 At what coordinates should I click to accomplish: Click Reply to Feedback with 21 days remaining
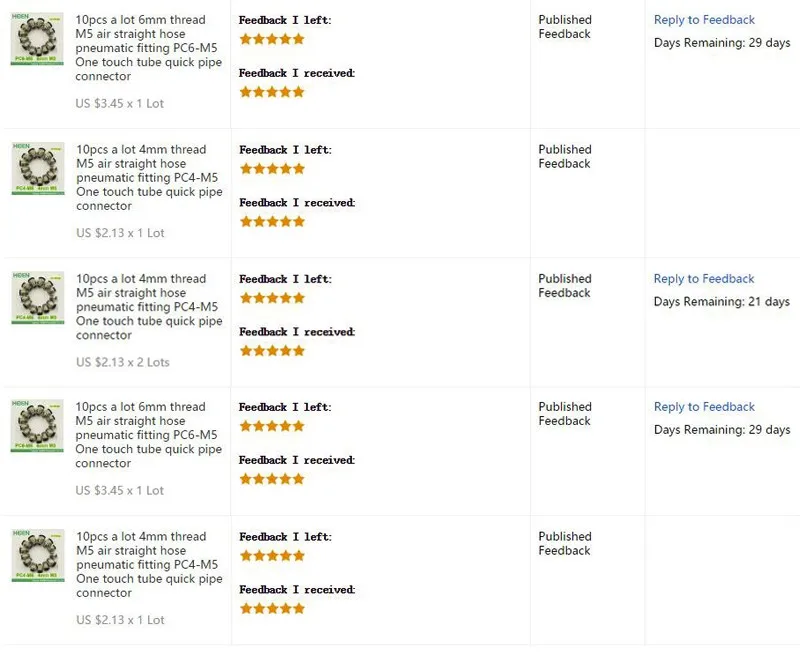pos(704,279)
